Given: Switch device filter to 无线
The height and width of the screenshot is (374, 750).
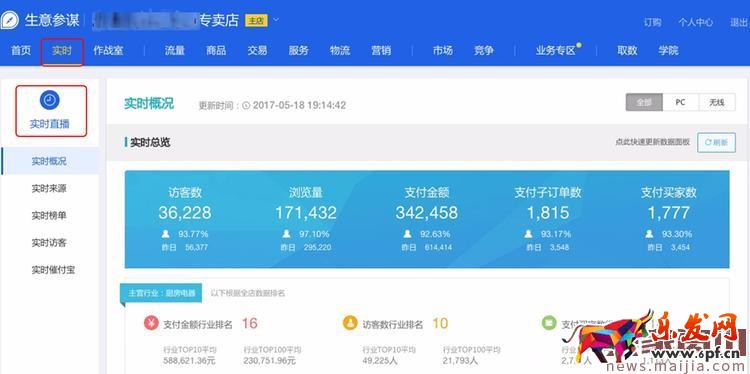Looking at the screenshot, I should (x=717, y=102).
